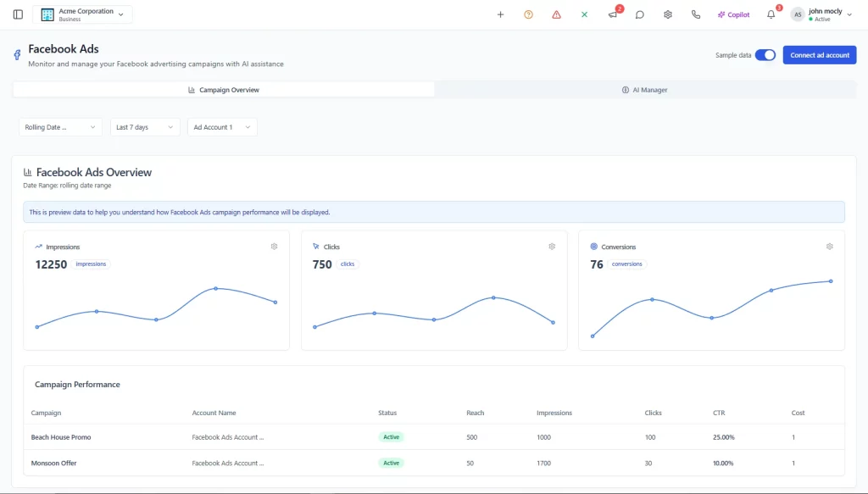Click the Cost column header
Image resolution: width=868 pixels, height=494 pixels.
[x=798, y=413]
